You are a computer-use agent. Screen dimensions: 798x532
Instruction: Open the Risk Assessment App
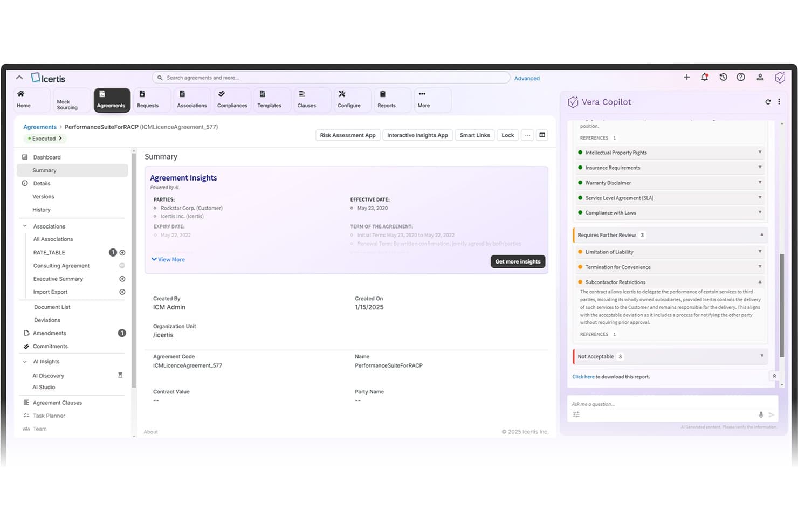coord(348,135)
